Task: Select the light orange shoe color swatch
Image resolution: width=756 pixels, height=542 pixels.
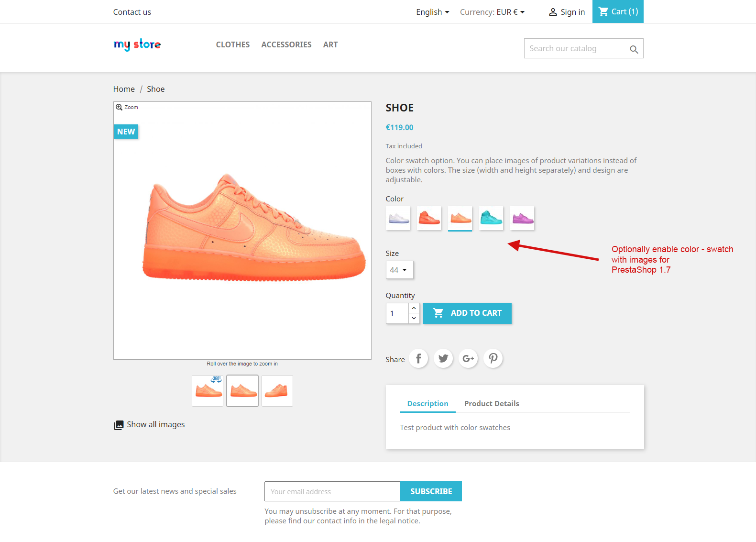Action: [x=460, y=218]
